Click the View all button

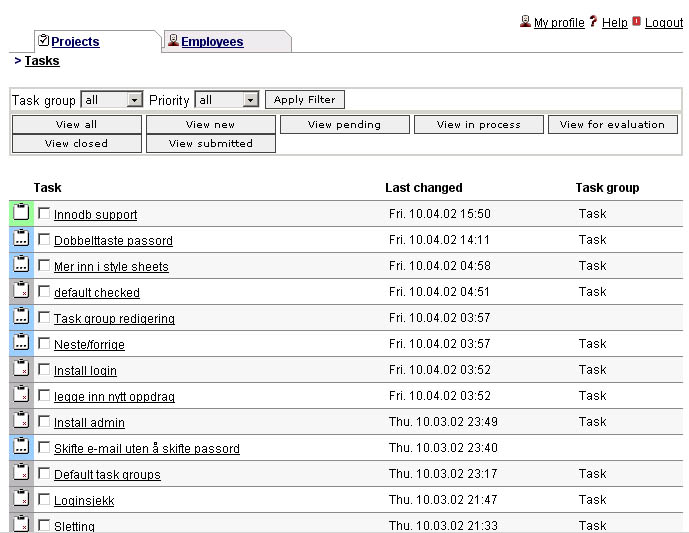76,124
